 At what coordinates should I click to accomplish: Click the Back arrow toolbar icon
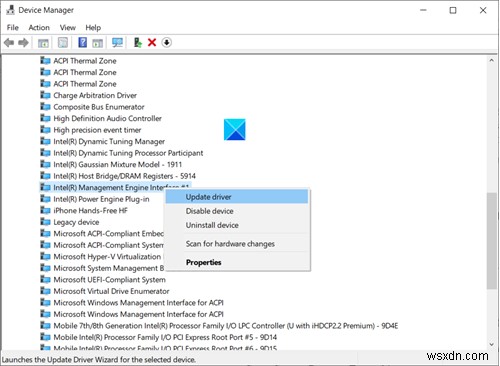tap(9, 43)
